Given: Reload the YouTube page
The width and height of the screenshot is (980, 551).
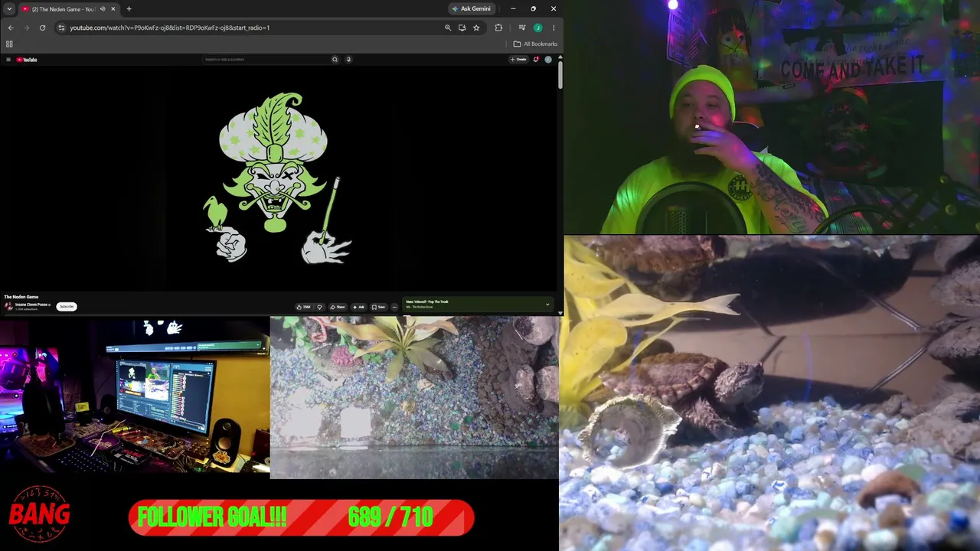Looking at the screenshot, I should [42, 28].
